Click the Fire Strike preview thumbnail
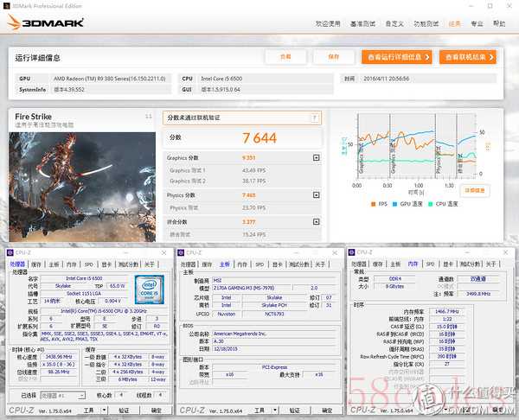The width and height of the screenshot is (519, 420). tap(82, 187)
